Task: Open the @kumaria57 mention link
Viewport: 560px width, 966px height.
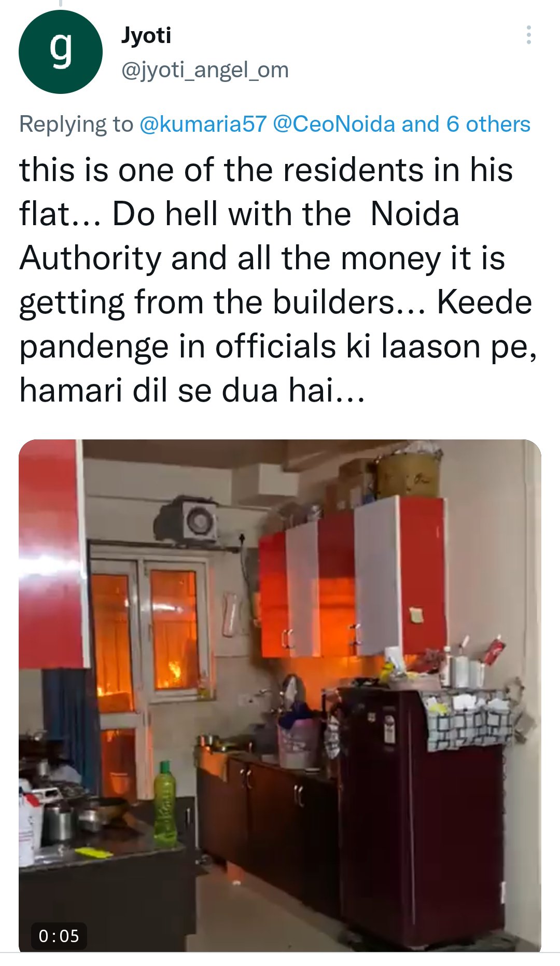Action: (x=203, y=124)
